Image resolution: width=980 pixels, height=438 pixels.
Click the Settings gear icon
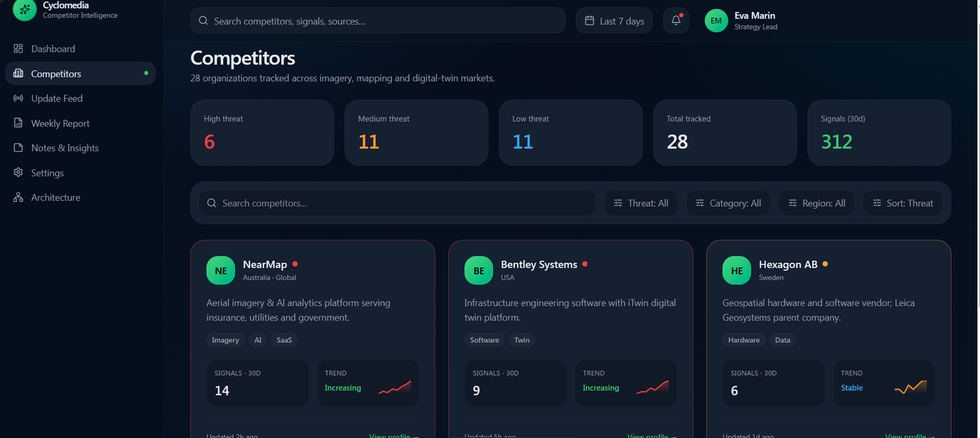[x=18, y=173]
